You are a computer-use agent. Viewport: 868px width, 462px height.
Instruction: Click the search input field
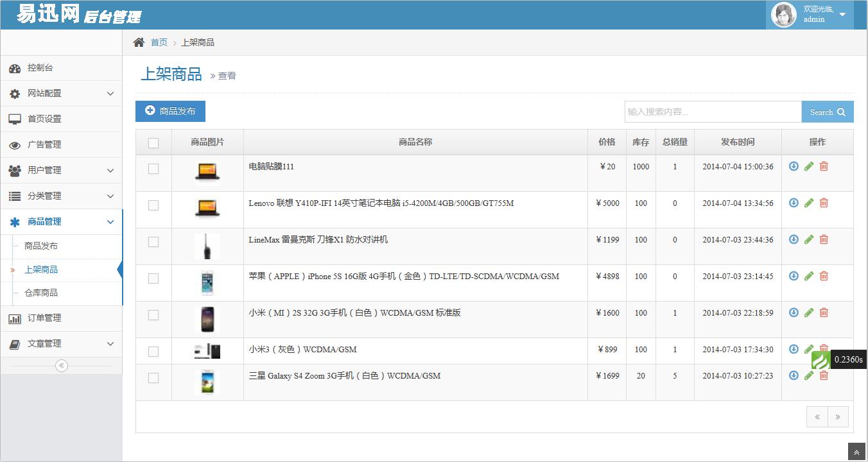(x=713, y=112)
